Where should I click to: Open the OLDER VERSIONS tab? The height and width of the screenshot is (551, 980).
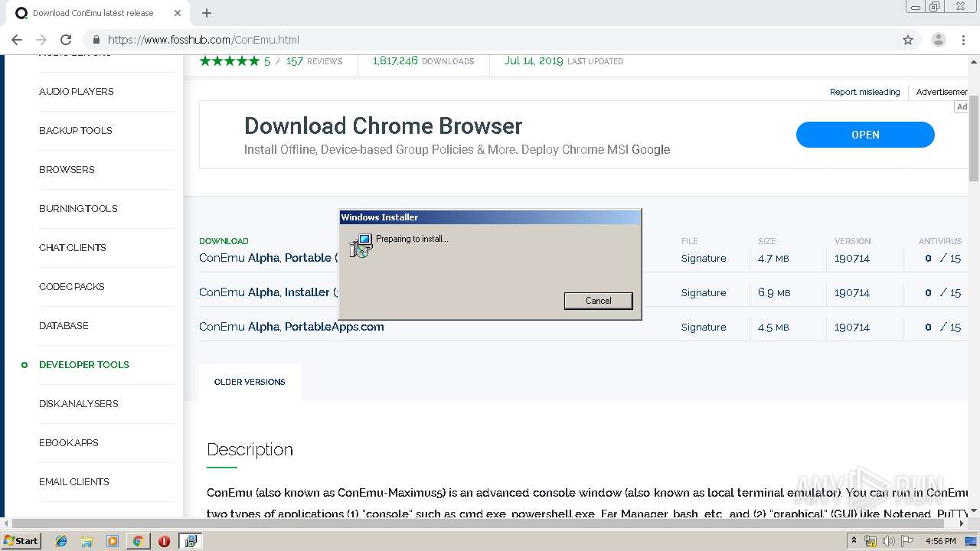pos(250,382)
